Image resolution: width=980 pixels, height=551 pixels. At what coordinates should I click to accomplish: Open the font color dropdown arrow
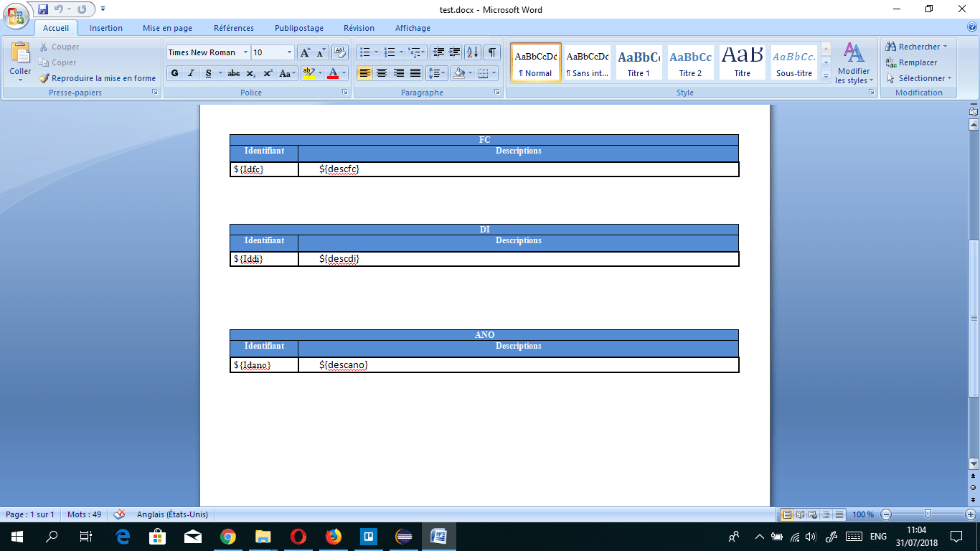(342, 72)
